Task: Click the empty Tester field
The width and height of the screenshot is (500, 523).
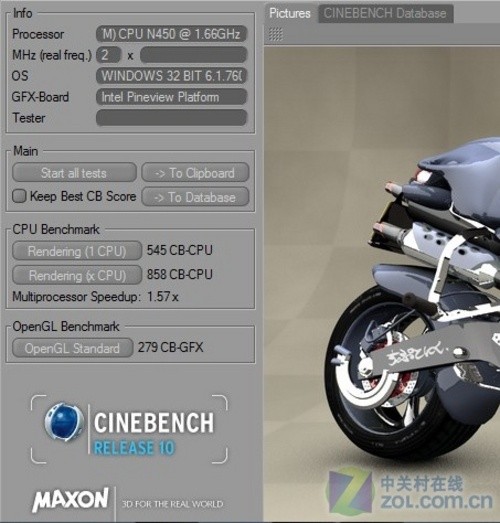Action: point(171,118)
